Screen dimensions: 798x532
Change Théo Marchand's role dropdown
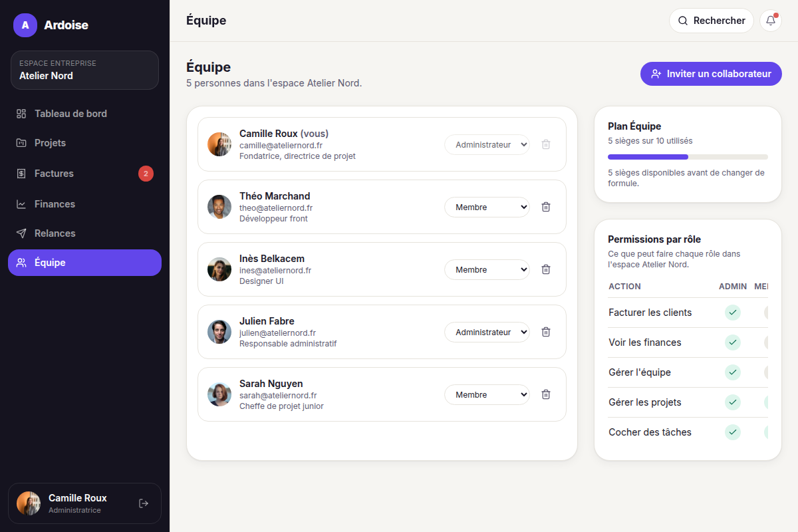point(487,207)
